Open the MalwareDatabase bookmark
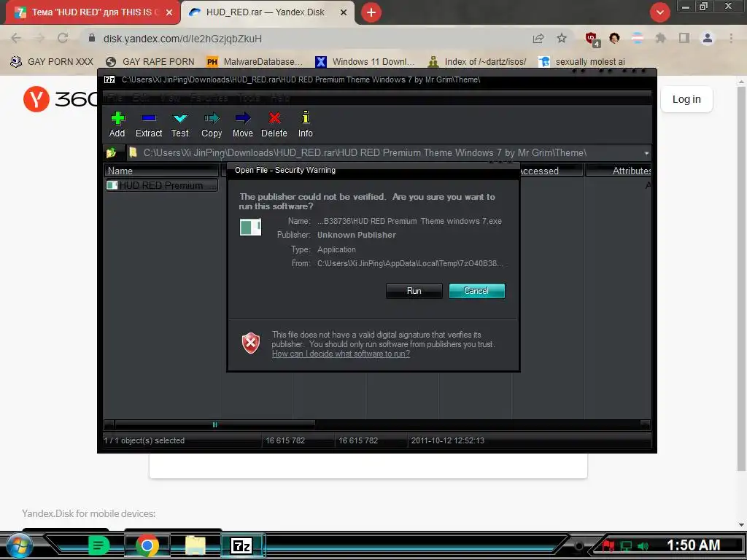Viewport: 747px width, 560px height. pos(255,62)
